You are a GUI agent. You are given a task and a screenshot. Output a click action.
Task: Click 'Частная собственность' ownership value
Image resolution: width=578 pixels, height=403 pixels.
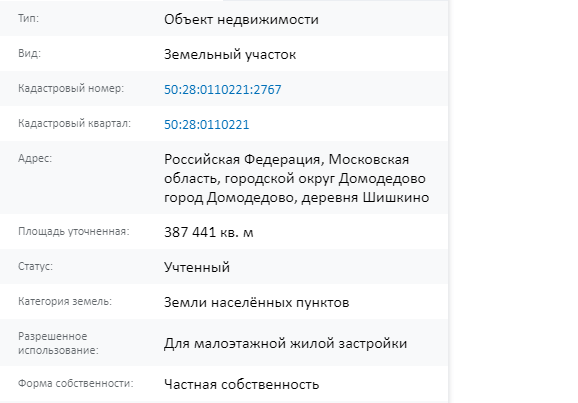click(241, 385)
